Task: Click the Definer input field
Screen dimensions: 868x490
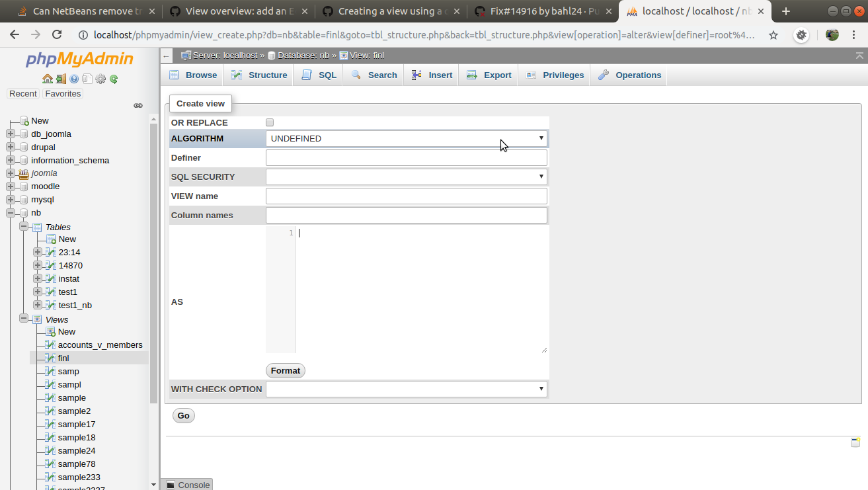Action: (x=407, y=157)
